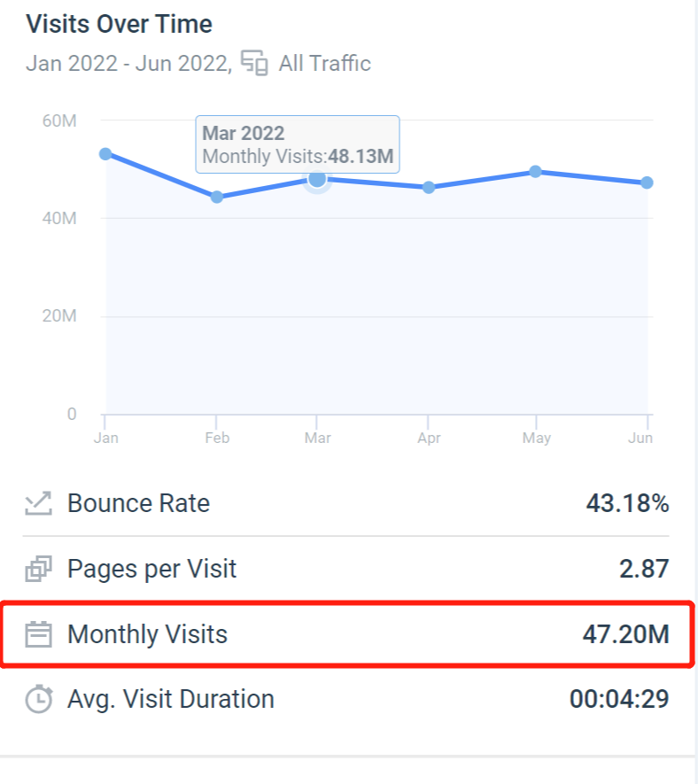Click the Visits Over Time heading
The width and height of the screenshot is (698, 784).
tap(119, 24)
